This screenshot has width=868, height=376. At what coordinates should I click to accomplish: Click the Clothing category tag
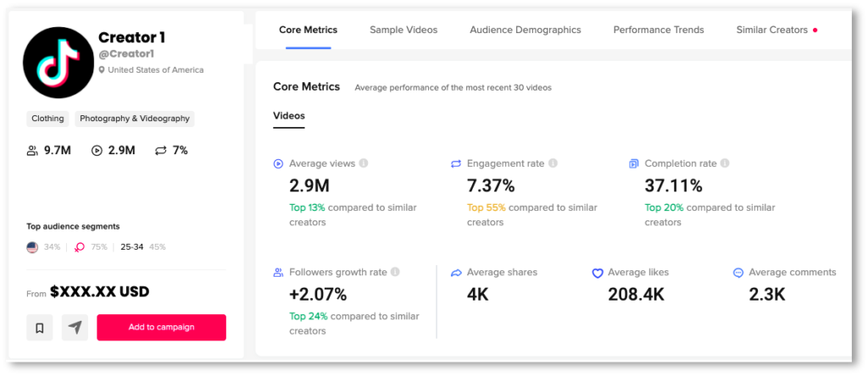pyautogui.click(x=47, y=119)
